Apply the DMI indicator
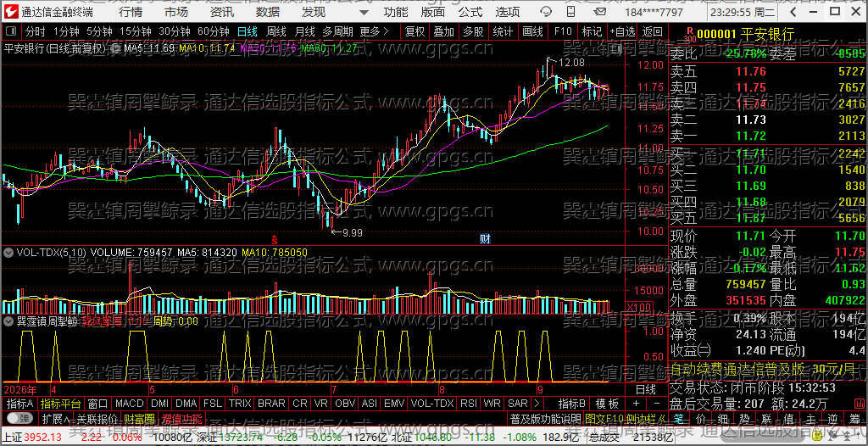Image resolution: width=868 pixels, height=446 pixels. [160, 403]
